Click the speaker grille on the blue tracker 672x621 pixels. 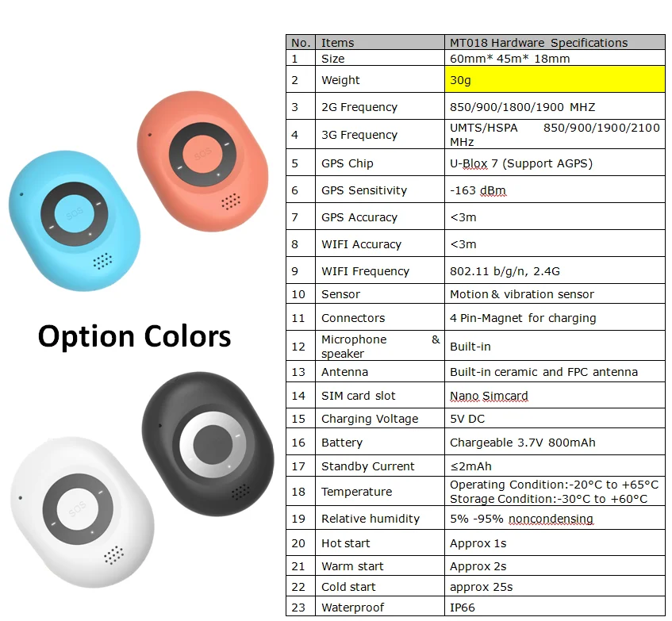click(x=102, y=259)
